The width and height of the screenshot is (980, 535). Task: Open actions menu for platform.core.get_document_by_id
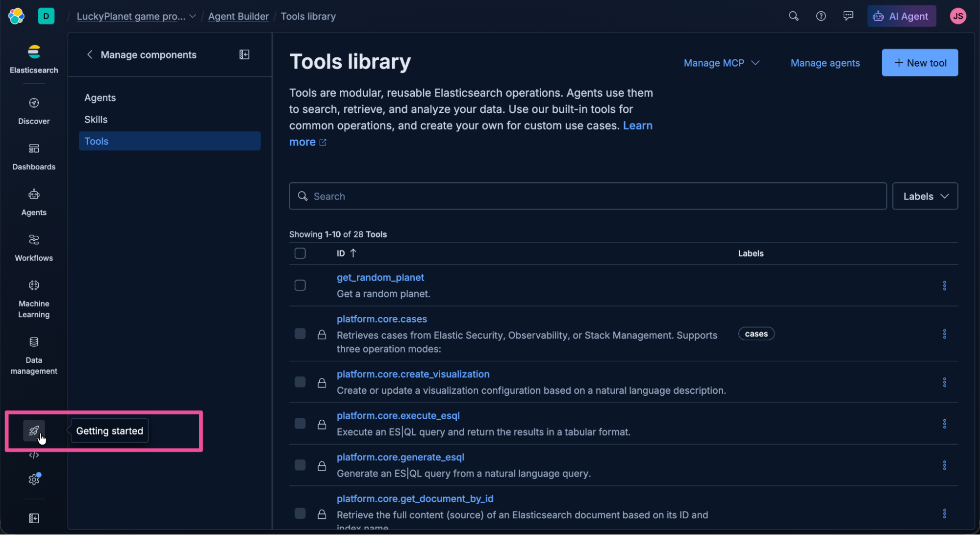tap(944, 514)
